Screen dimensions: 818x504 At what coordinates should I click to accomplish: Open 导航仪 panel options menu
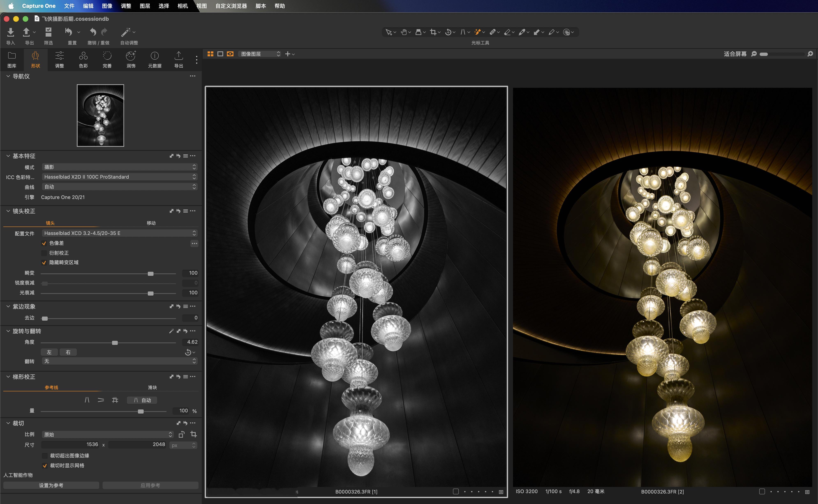pos(193,76)
